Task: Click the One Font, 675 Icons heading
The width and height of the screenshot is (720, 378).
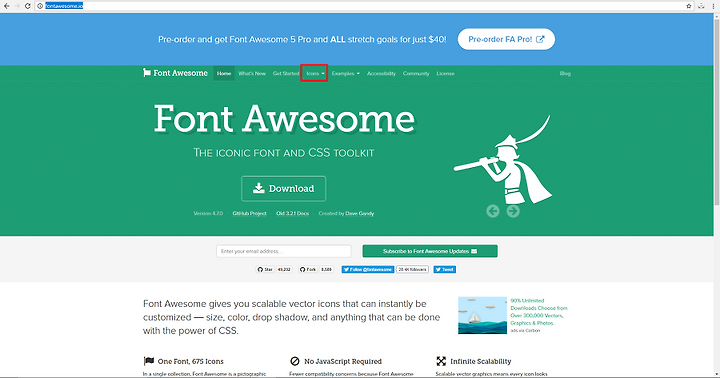Action: point(190,361)
